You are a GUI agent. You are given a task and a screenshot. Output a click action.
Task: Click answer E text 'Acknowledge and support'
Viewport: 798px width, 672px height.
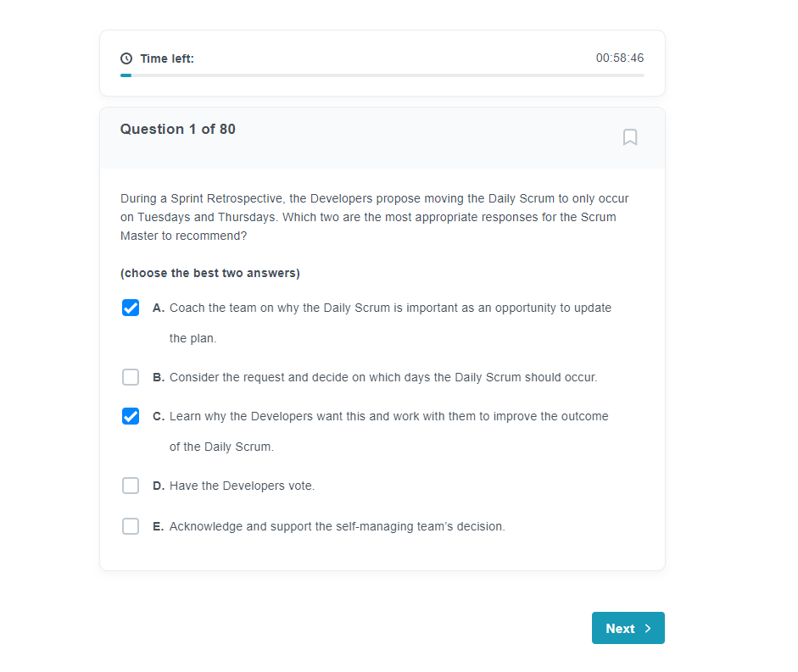(x=338, y=526)
